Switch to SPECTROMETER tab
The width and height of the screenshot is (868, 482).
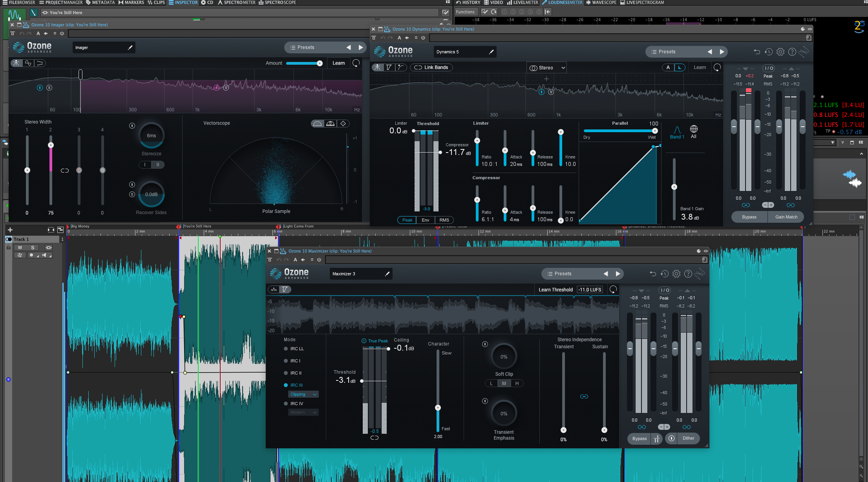click(x=237, y=2)
